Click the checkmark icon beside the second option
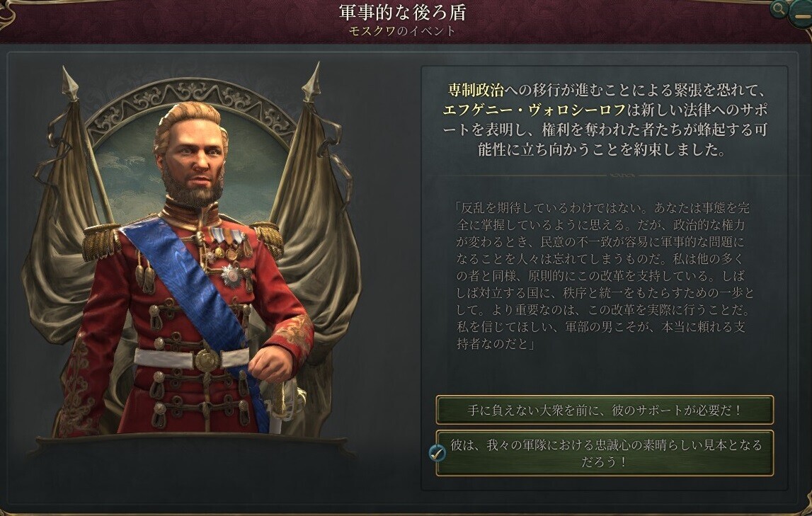 pos(438,454)
